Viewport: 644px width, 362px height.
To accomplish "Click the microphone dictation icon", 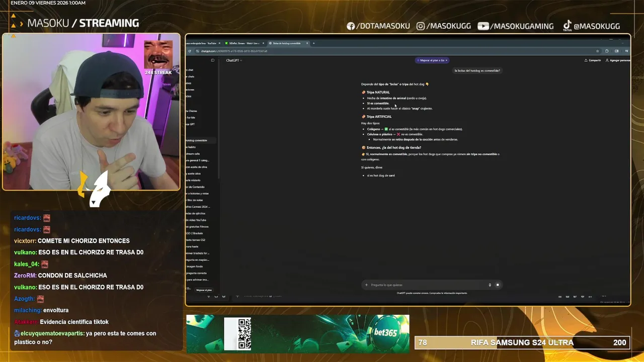I will [490, 285].
